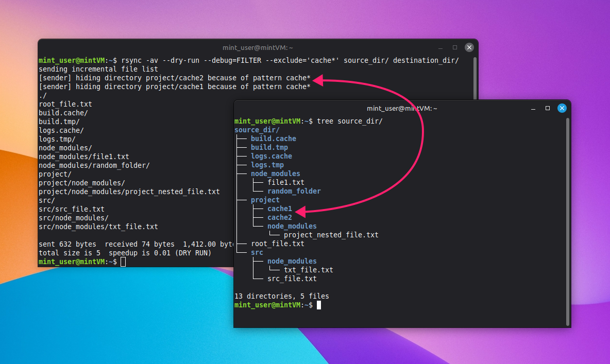Click 'build.tmp/' in rsync output
This screenshot has height=364, width=610.
pos(59,122)
